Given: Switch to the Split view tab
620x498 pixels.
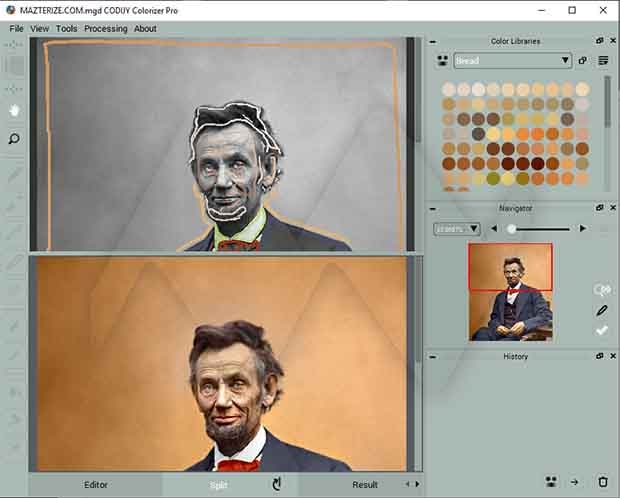Looking at the screenshot, I should point(218,485).
